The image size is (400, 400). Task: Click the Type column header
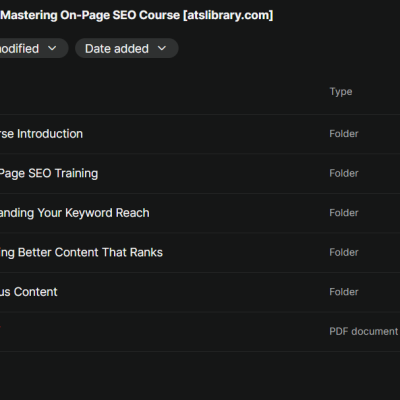coord(341,92)
